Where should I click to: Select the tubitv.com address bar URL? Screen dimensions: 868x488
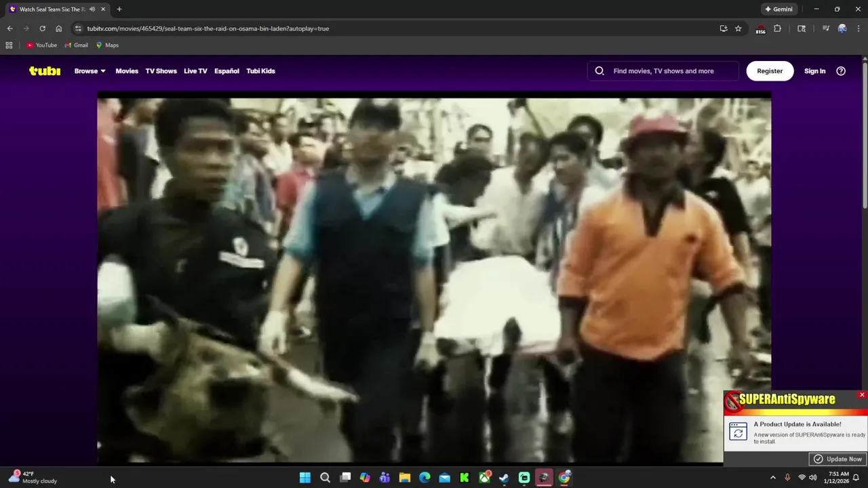pyautogui.click(x=208, y=28)
